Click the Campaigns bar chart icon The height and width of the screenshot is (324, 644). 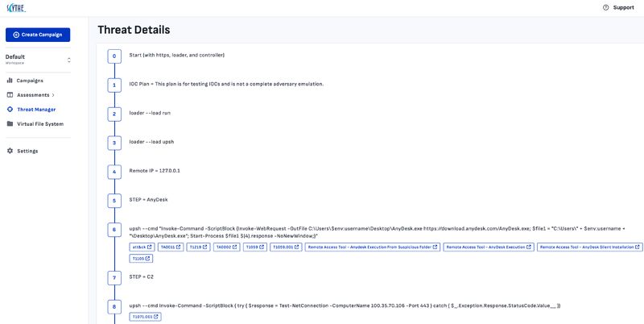pyautogui.click(x=10, y=81)
